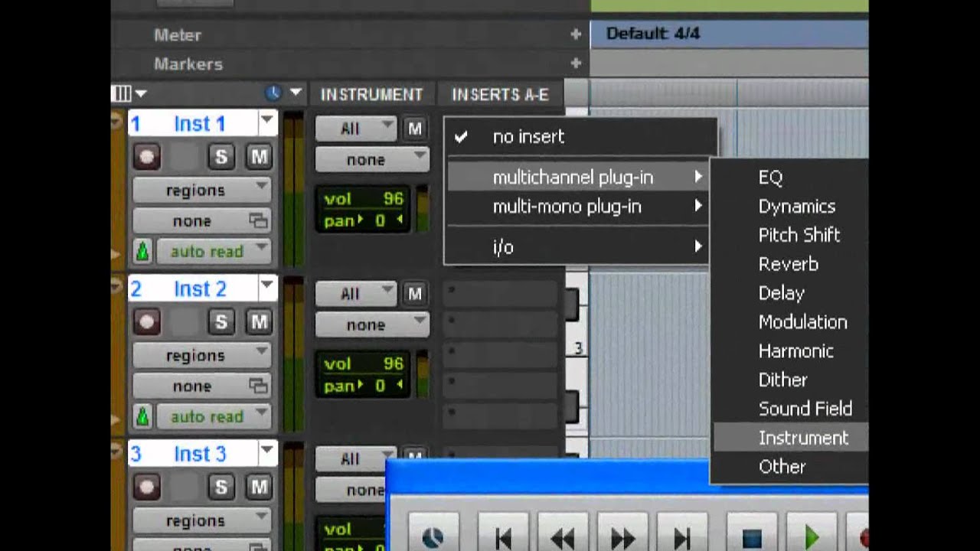Open Inst 1 track name dropdown arrow
Image resolution: width=980 pixels, height=551 pixels.
[267, 121]
